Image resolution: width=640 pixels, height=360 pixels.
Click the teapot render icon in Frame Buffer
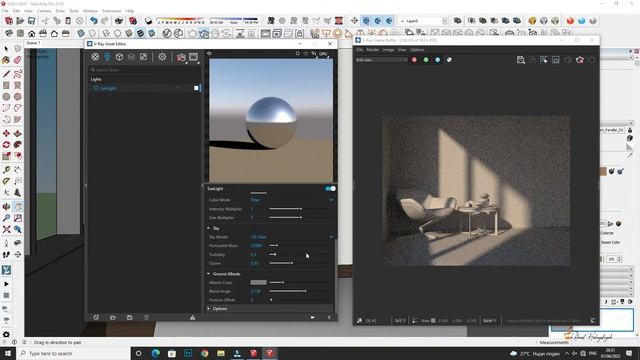[580, 60]
